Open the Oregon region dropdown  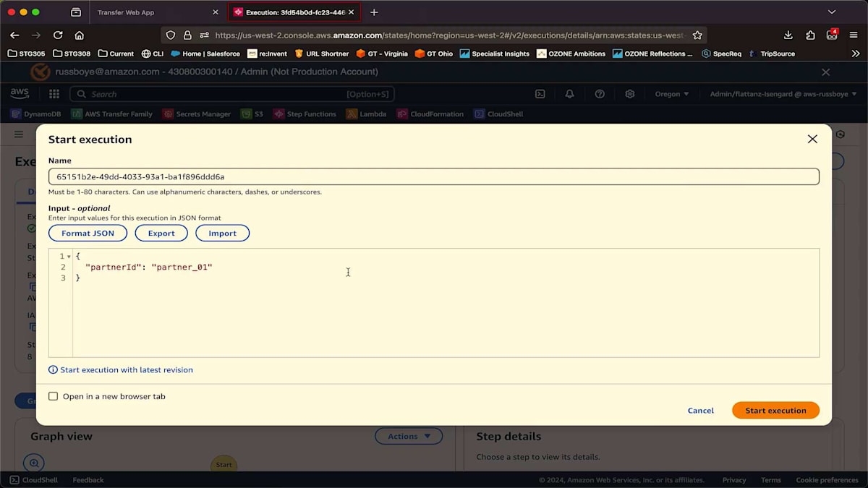672,94
